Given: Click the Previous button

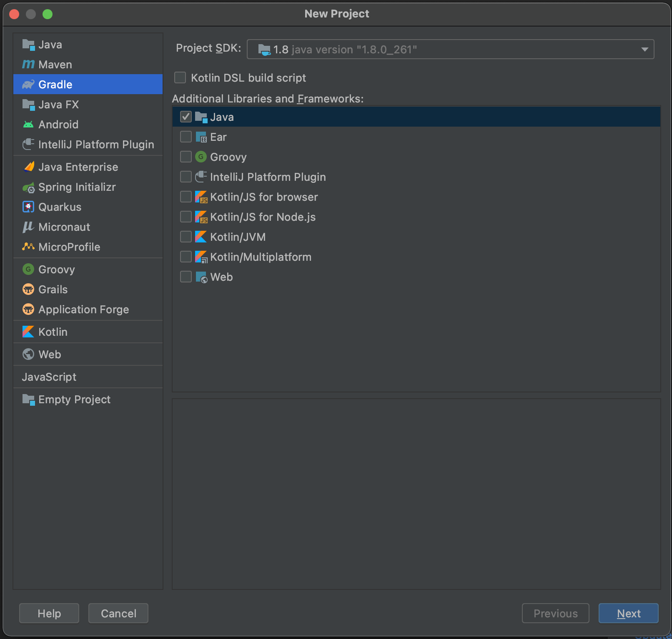Looking at the screenshot, I should point(556,613).
